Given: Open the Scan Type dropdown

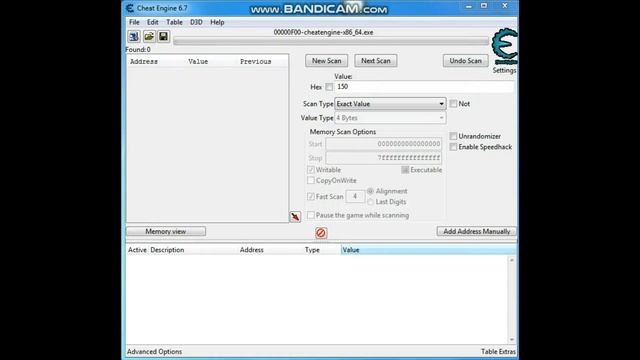Looking at the screenshot, I should (x=390, y=104).
